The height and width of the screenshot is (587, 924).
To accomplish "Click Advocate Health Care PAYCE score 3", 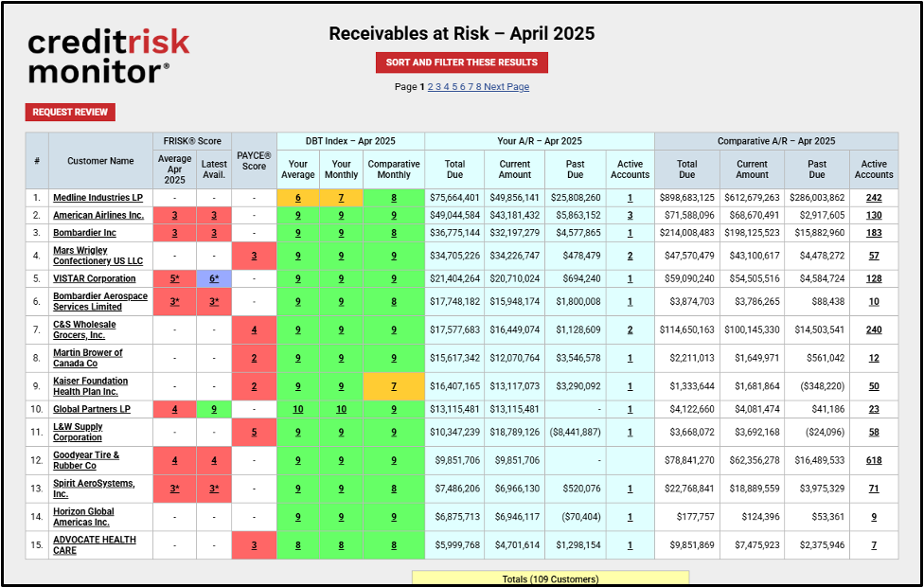I will 254,545.
